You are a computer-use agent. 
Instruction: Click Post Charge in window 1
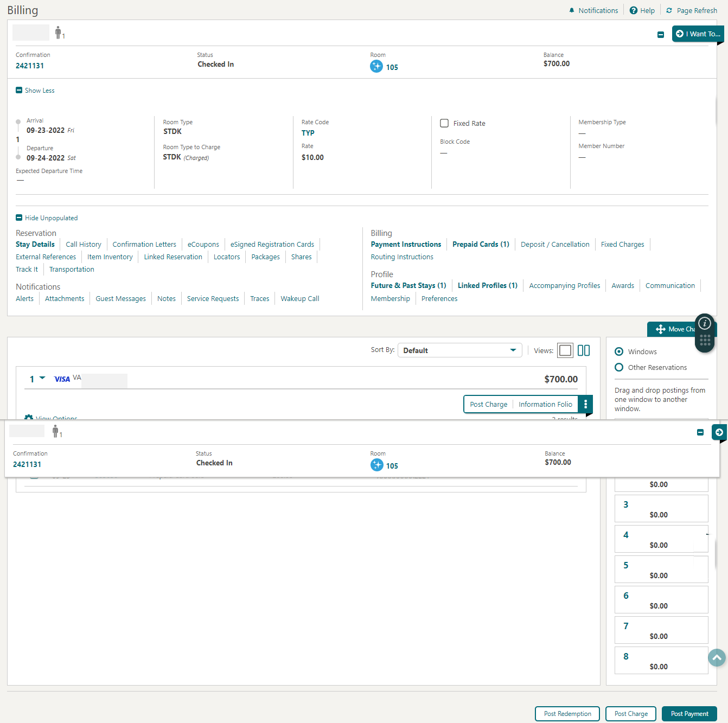point(489,404)
